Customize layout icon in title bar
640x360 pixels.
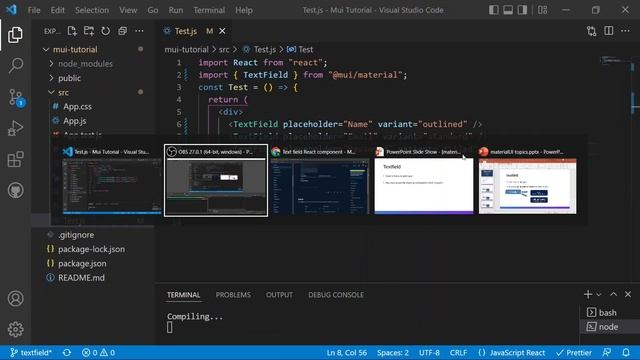click(542, 10)
